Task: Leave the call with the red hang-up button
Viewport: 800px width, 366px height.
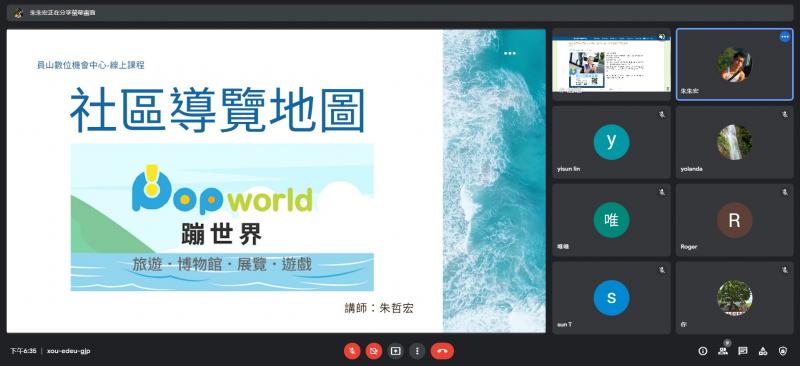Action: click(x=442, y=351)
